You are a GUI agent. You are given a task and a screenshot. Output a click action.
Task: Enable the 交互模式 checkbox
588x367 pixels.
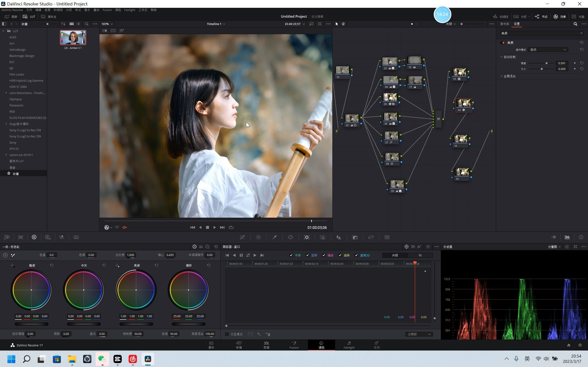227,334
